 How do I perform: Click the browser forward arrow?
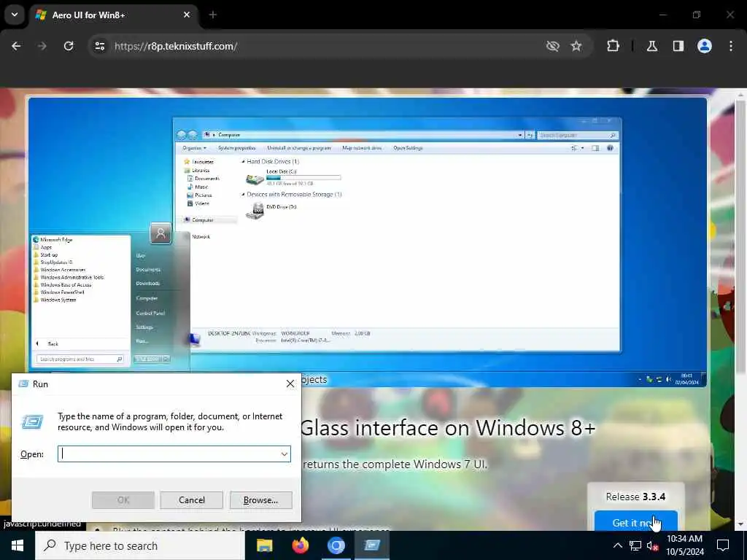coord(42,46)
